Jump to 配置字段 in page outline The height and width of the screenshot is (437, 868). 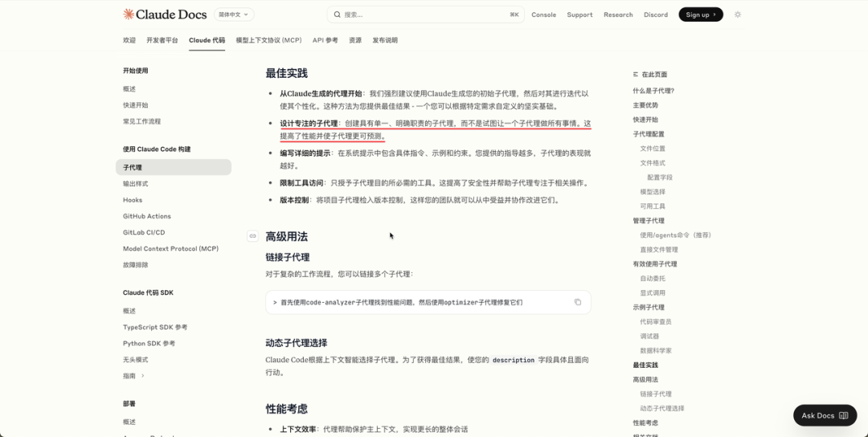660,177
